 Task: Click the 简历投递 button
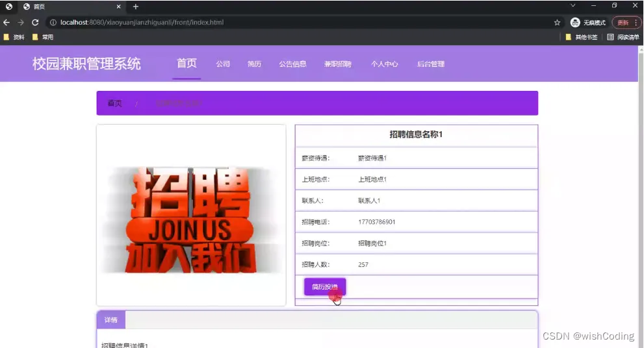coord(325,286)
